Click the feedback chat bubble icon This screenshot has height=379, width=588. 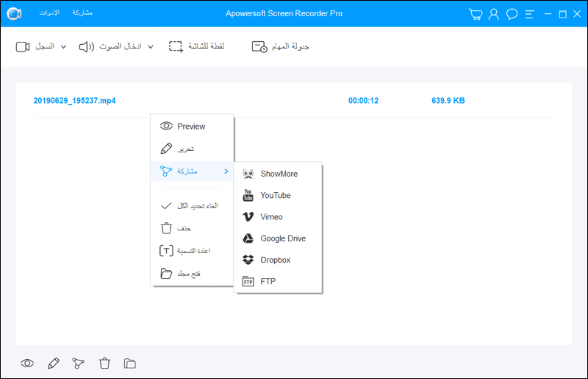(x=512, y=14)
